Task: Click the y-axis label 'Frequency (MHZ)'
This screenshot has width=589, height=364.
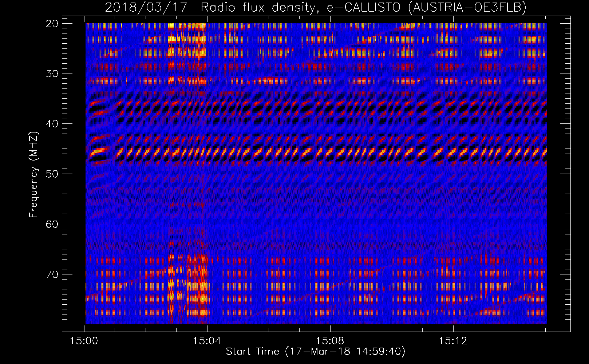Action: pos(33,175)
